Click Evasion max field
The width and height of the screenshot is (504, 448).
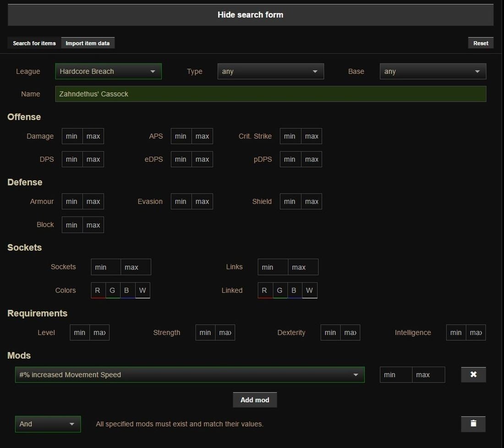click(202, 202)
